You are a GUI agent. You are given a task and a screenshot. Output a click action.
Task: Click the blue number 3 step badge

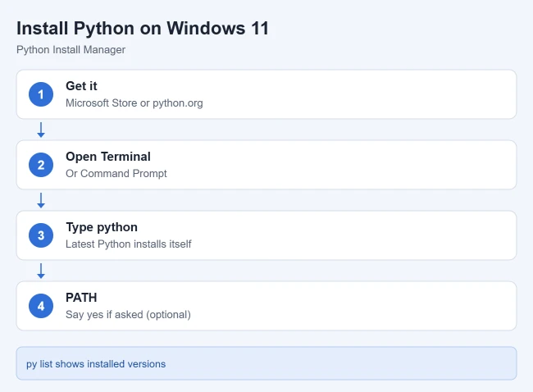(41, 235)
